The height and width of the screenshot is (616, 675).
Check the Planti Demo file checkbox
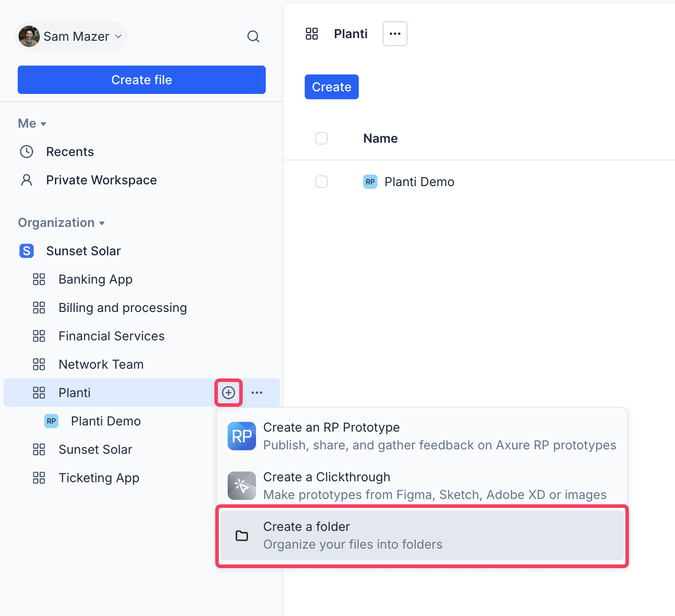(322, 182)
